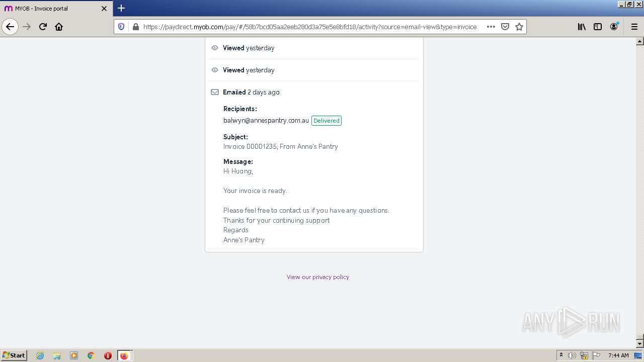
Task: Open Windows Explorer folder icon in taskbar
Action: pos(57,355)
